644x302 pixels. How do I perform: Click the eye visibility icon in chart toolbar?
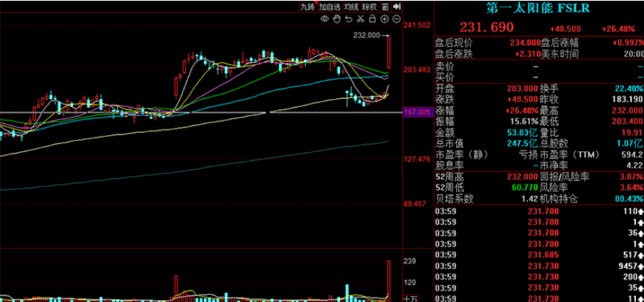click(325, 18)
